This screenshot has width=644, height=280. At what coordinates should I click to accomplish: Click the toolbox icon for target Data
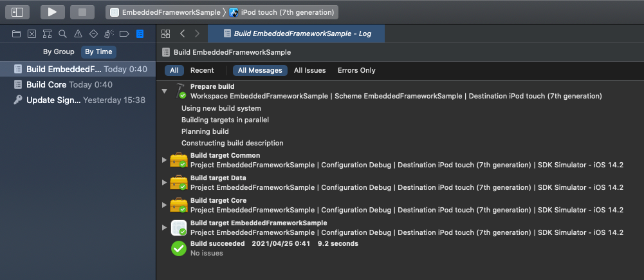pos(179,182)
